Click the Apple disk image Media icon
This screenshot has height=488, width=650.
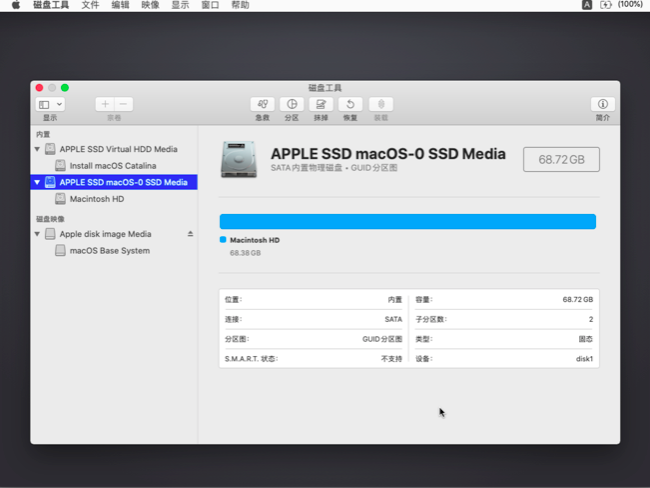pyautogui.click(x=50, y=234)
